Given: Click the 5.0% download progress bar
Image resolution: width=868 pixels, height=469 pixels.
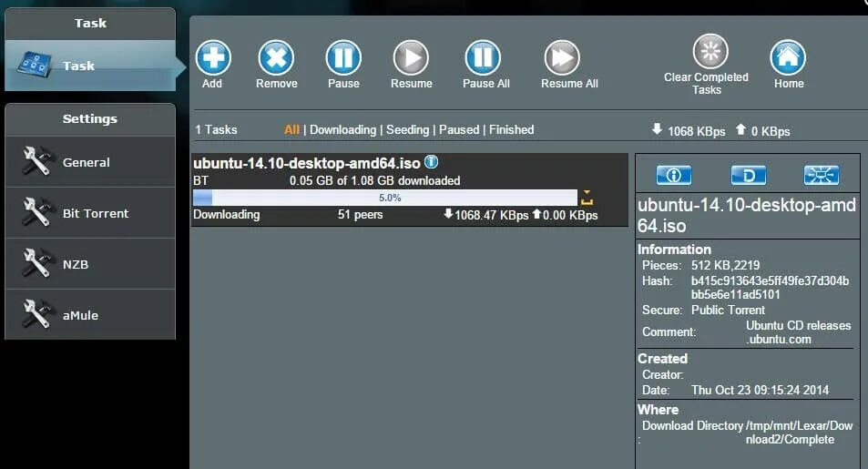Looking at the screenshot, I should [384, 198].
